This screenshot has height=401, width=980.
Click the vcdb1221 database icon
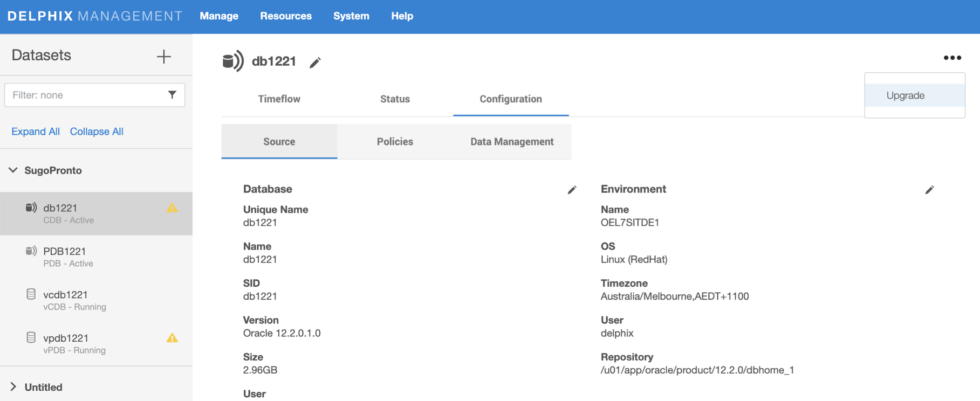[x=31, y=294]
